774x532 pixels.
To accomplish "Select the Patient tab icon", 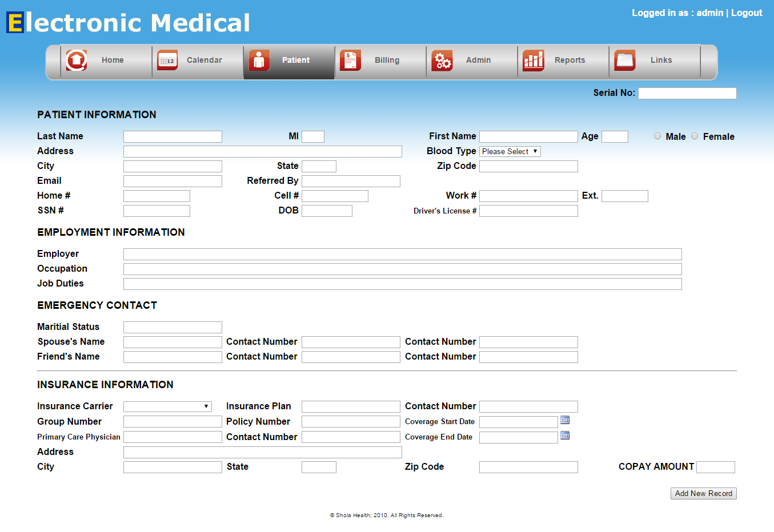I will point(259,59).
